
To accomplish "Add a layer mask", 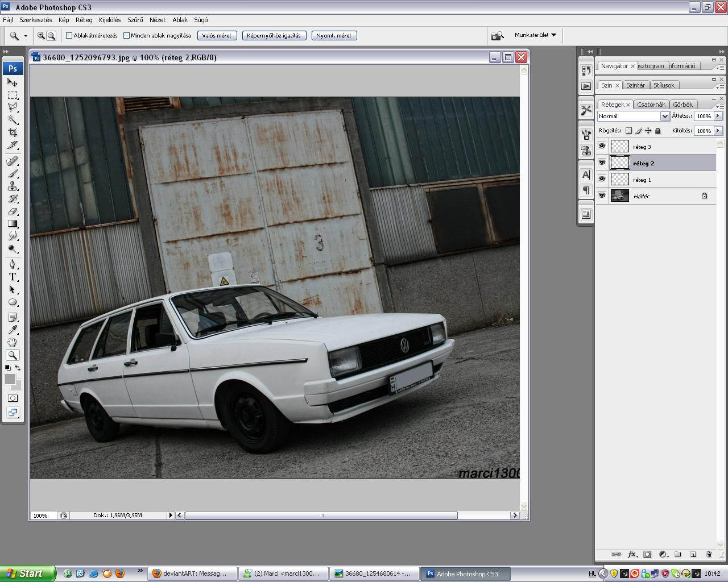I will pos(647,554).
